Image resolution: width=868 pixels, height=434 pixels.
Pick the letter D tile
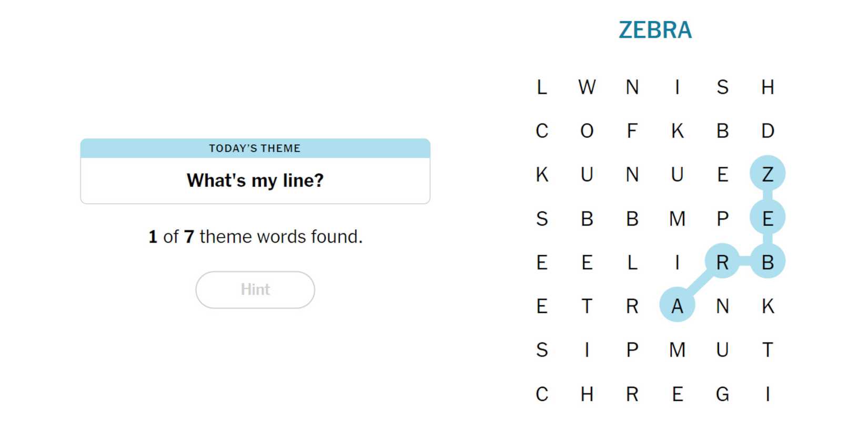pyautogui.click(x=768, y=130)
